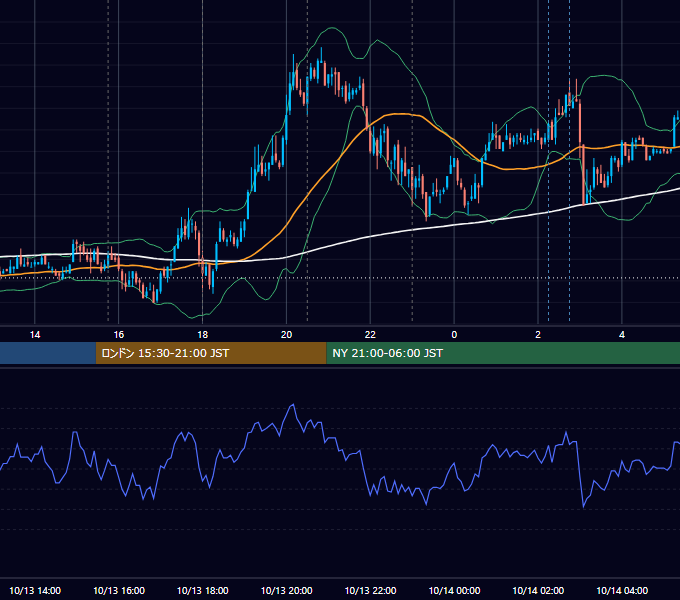The width and height of the screenshot is (680, 600).
Task: Click the hour label 4 on price chart axis
Action: pyautogui.click(x=622, y=335)
